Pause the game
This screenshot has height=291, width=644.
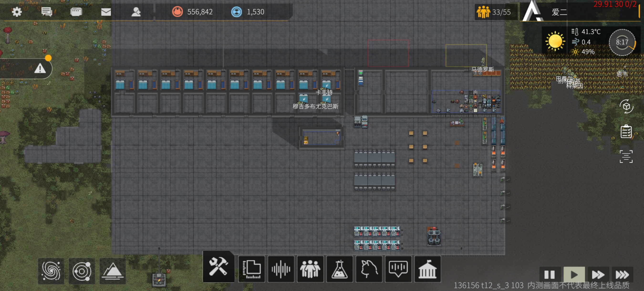point(550,275)
